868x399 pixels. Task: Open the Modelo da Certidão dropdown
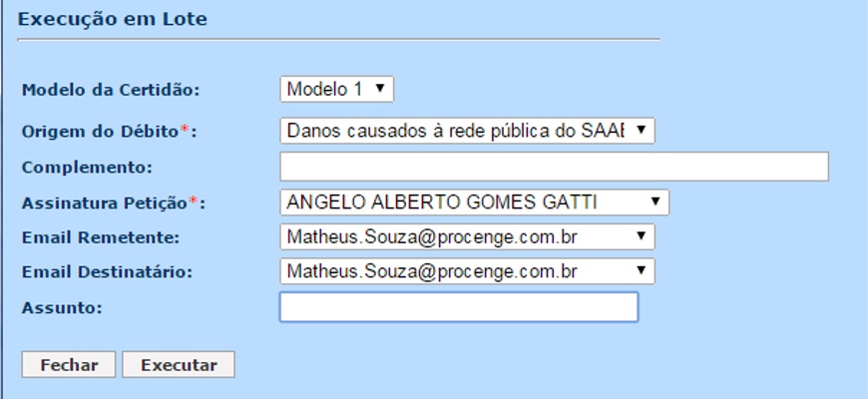337,89
